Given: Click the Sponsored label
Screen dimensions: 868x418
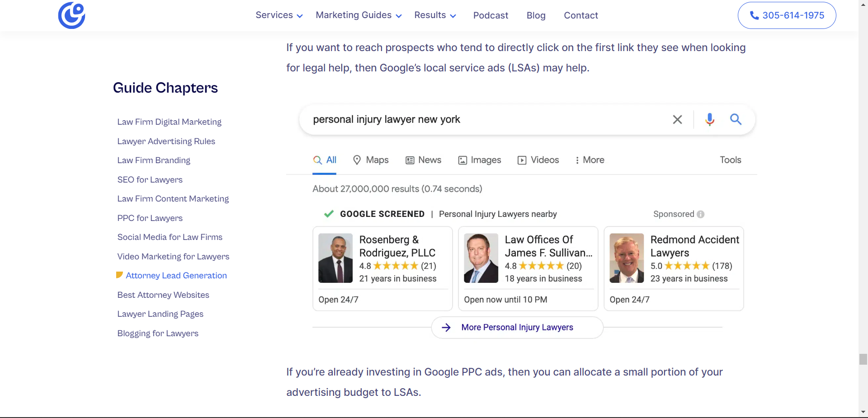Looking at the screenshot, I should coord(674,214).
